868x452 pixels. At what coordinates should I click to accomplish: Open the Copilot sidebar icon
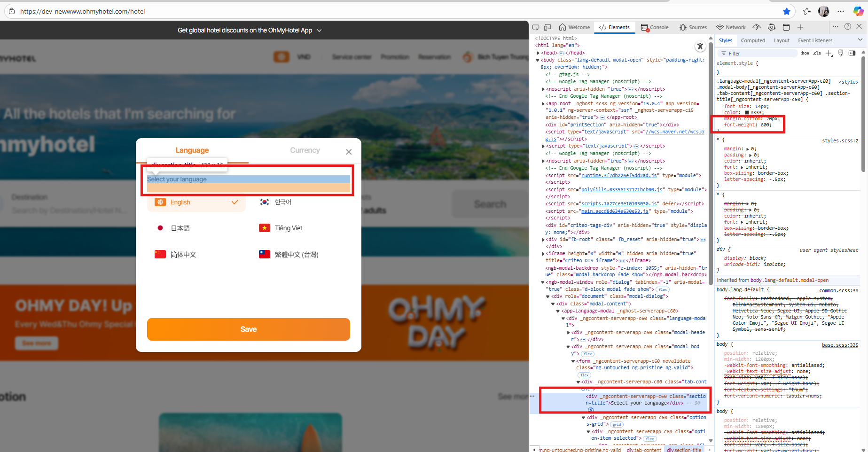858,11
